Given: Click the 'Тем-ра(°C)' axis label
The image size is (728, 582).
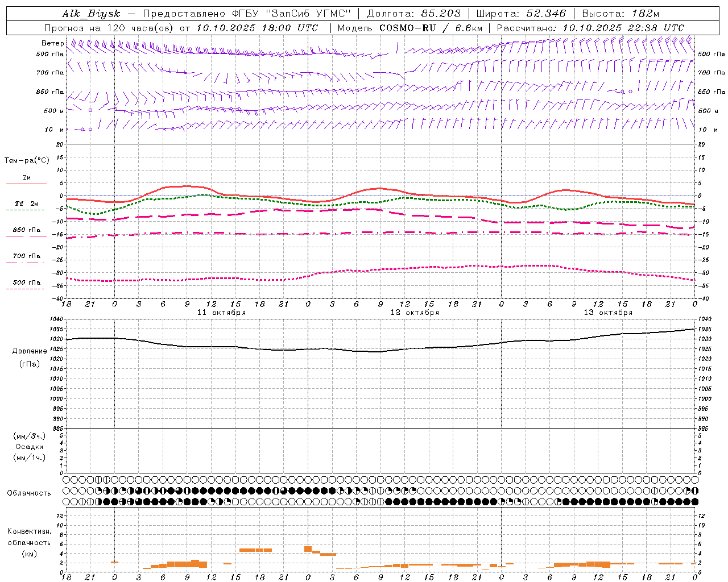Looking at the screenshot, I should click(27, 161).
